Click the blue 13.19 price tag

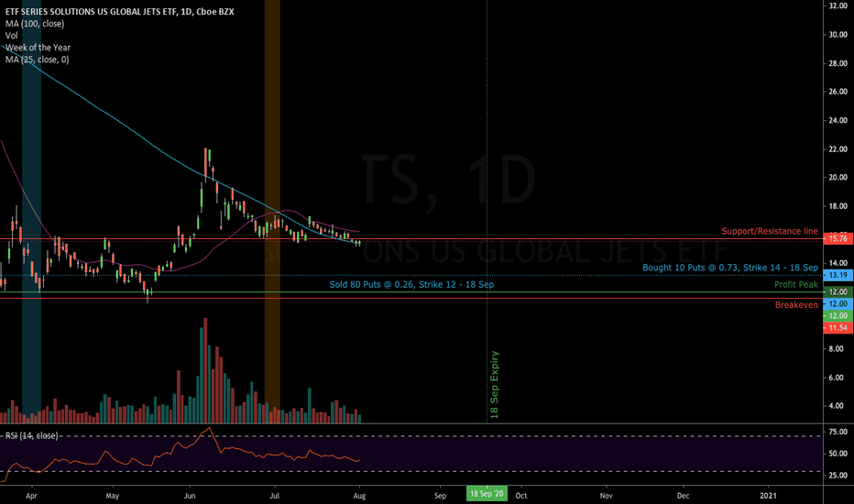838,275
